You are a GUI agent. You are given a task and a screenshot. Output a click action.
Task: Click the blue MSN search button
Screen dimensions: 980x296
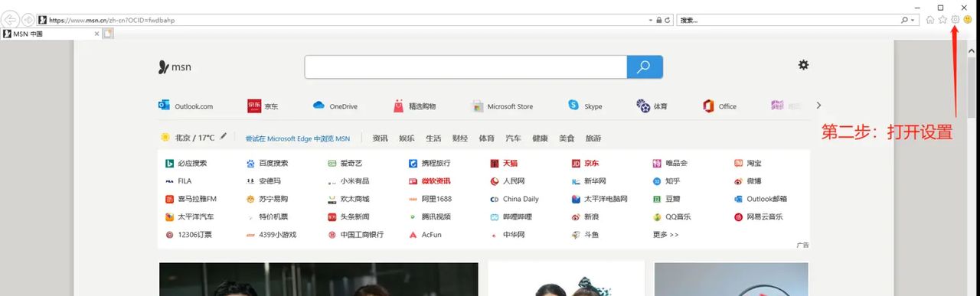645,67
